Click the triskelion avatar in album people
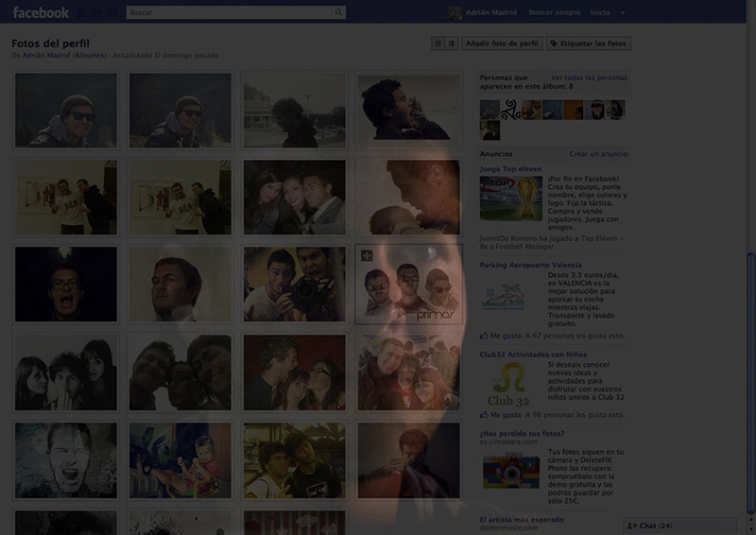 pos(510,110)
